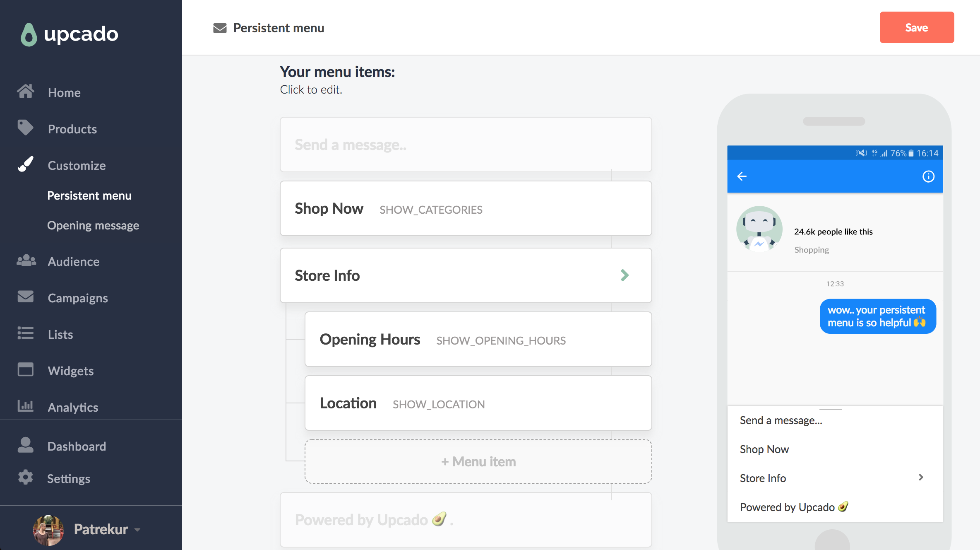
Task: Click the Analytics bar chart icon
Action: click(26, 406)
